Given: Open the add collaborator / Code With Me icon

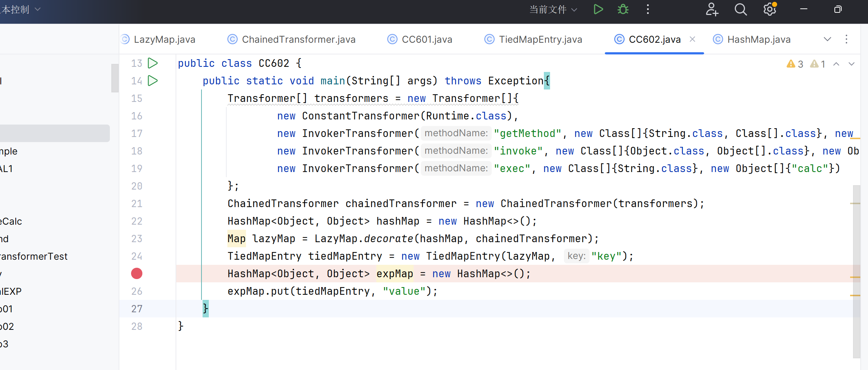Looking at the screenshot, I should pyautogui.click(x=712, y=9).
